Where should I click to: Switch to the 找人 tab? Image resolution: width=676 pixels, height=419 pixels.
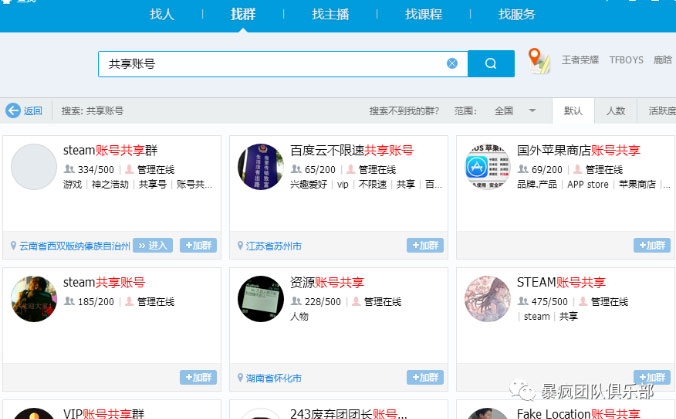(161, 14)
